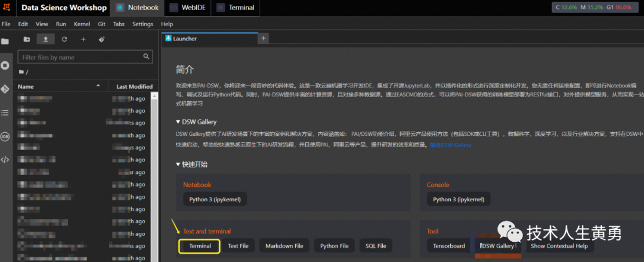Switch to the Notebook tab

(x=138, y=8)
